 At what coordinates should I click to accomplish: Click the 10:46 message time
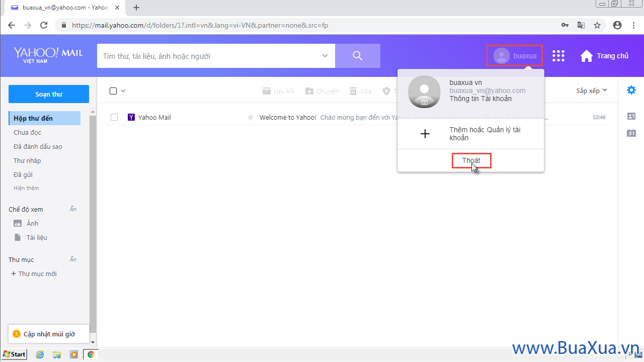point(599,117)
